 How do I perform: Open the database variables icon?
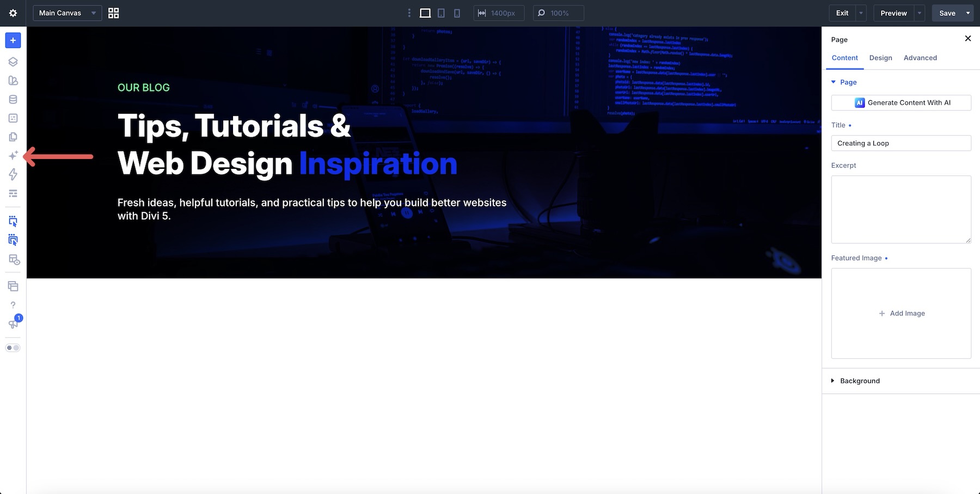[x=13, y=99]
